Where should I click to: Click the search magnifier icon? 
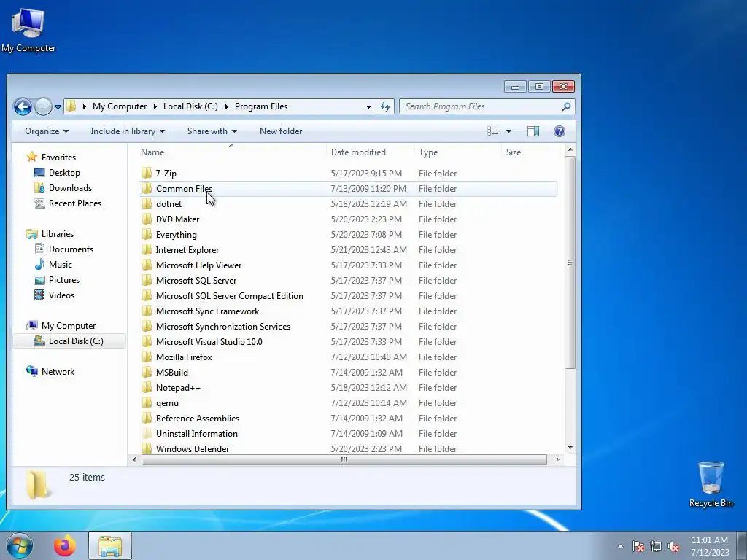[566, 106]
